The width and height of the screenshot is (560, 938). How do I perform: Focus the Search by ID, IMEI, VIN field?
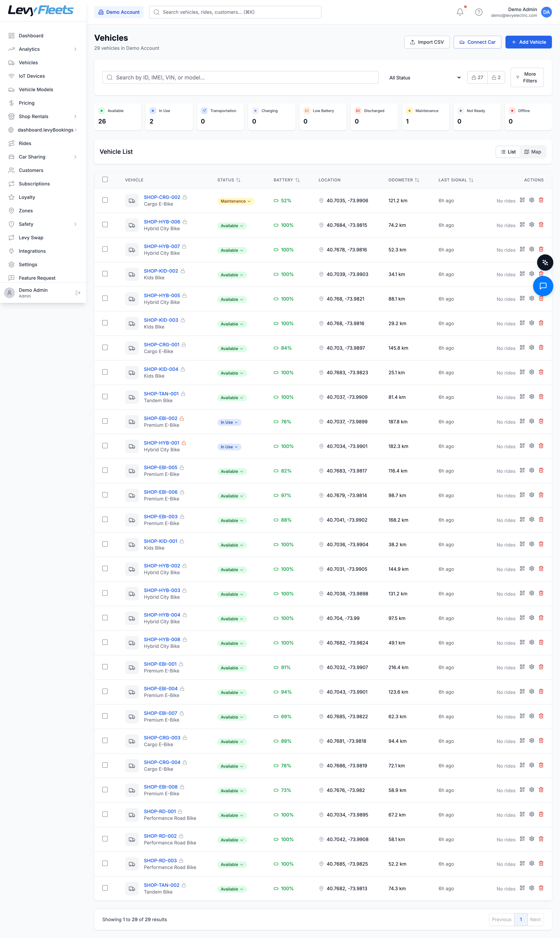(240, 77)
